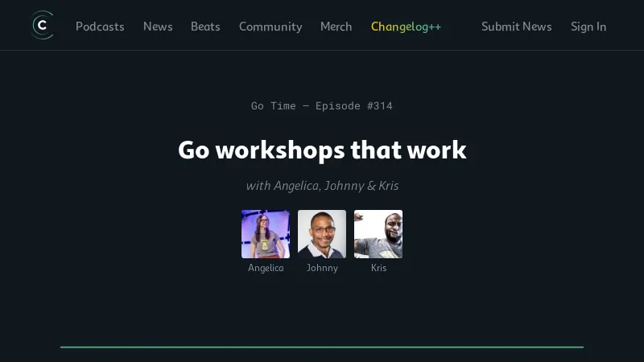Viewport: 644px width, 362px height.
Task: Select Submit News in header
Action: tap(516, 27)
